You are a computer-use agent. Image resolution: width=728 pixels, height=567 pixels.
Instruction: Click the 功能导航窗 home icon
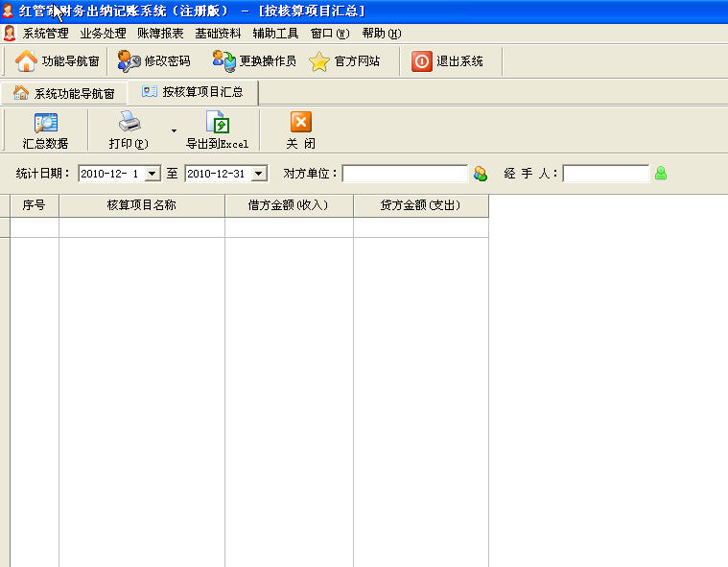(x=27, y=61)
